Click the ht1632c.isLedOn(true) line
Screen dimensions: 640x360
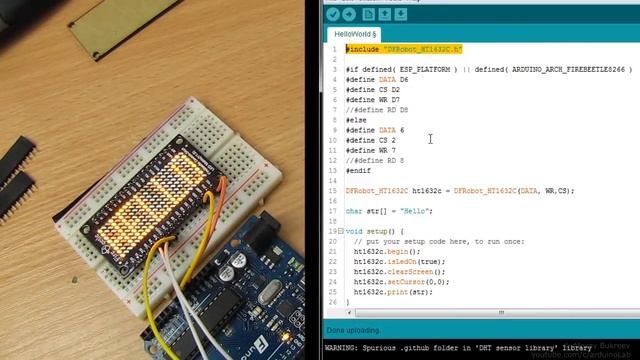click(x=400, y=262)
